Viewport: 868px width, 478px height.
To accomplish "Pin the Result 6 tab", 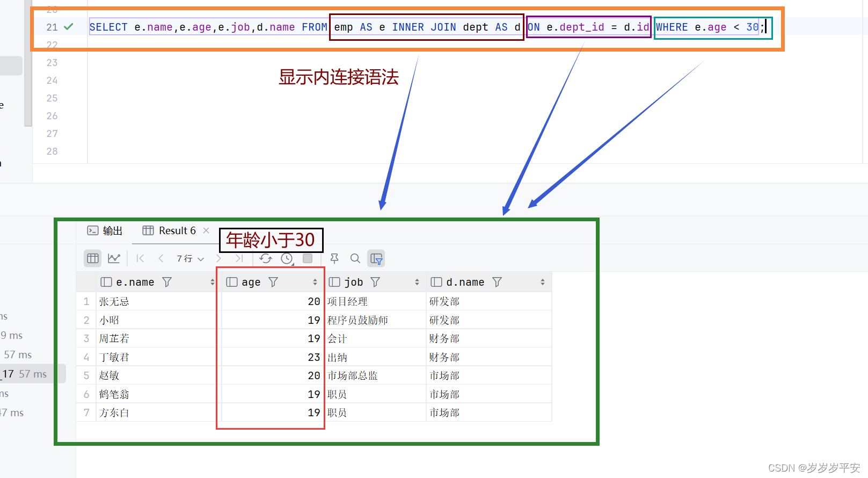I will click(x=334, y=258).
